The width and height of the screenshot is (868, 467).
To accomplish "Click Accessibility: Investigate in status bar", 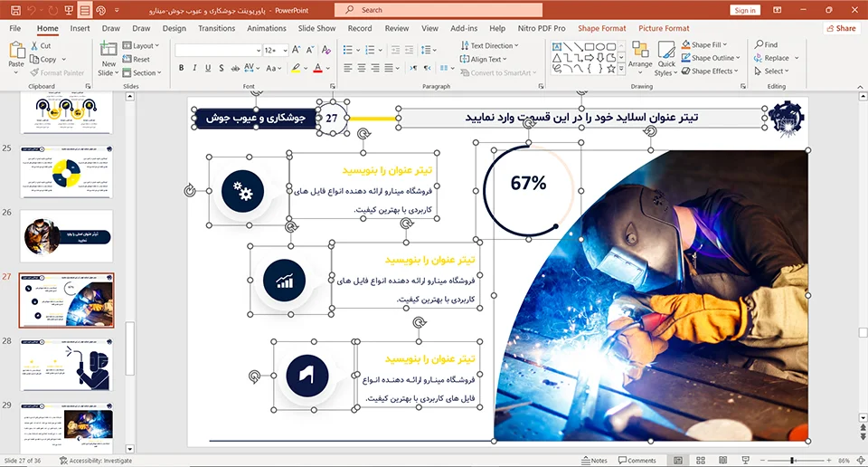I will coord(96,461).
